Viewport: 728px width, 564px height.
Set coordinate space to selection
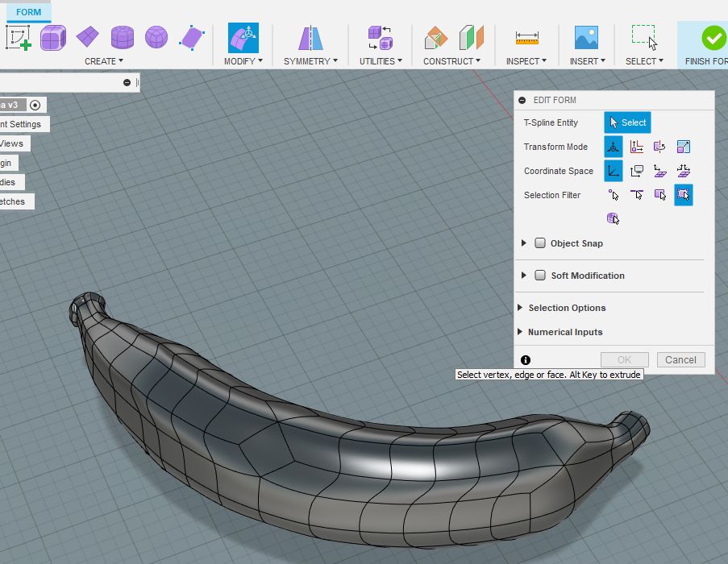coord(659,171)
